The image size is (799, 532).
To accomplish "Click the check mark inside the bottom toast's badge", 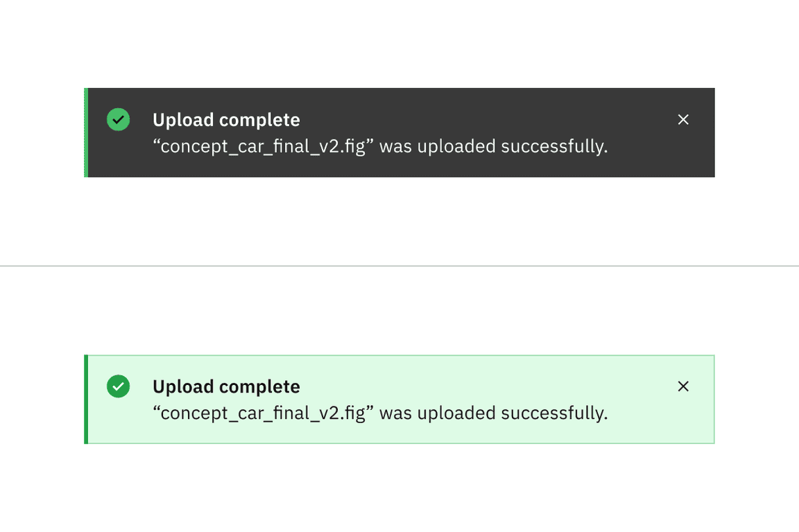I will [x=118, y=386].
